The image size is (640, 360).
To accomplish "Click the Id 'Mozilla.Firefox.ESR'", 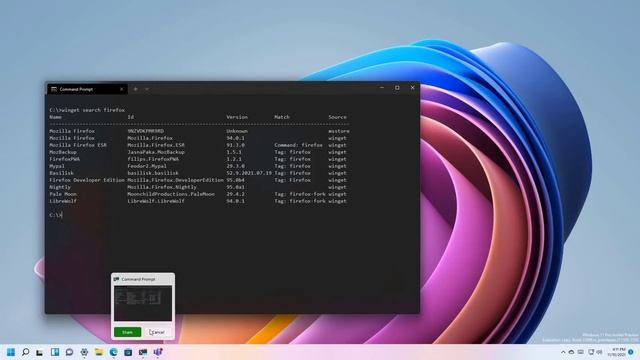I will click(x=156, y=145).
